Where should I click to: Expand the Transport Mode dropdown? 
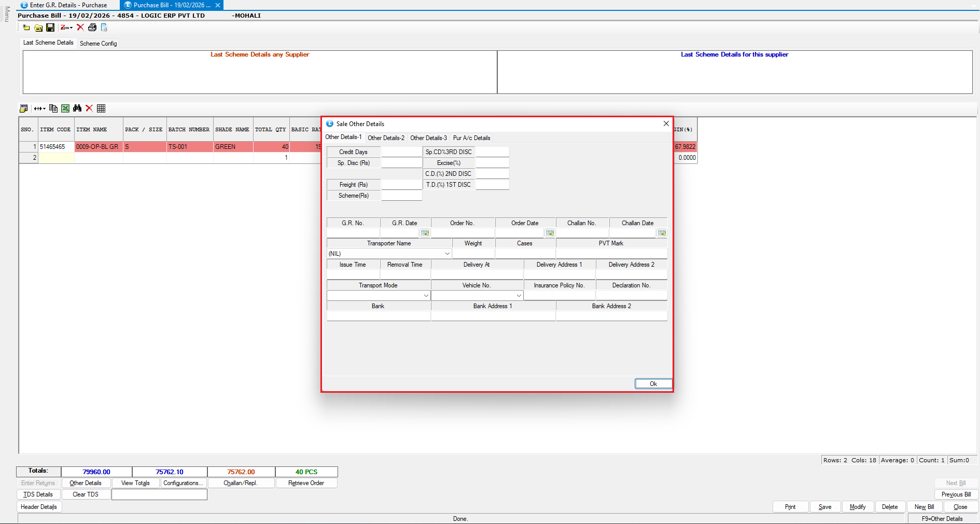click(x=426, y=296)
